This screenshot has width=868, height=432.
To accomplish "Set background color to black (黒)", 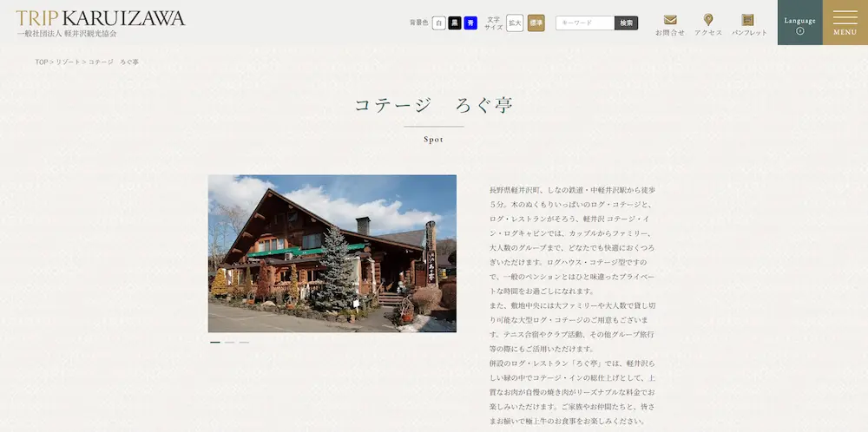I will pos(455,23).
